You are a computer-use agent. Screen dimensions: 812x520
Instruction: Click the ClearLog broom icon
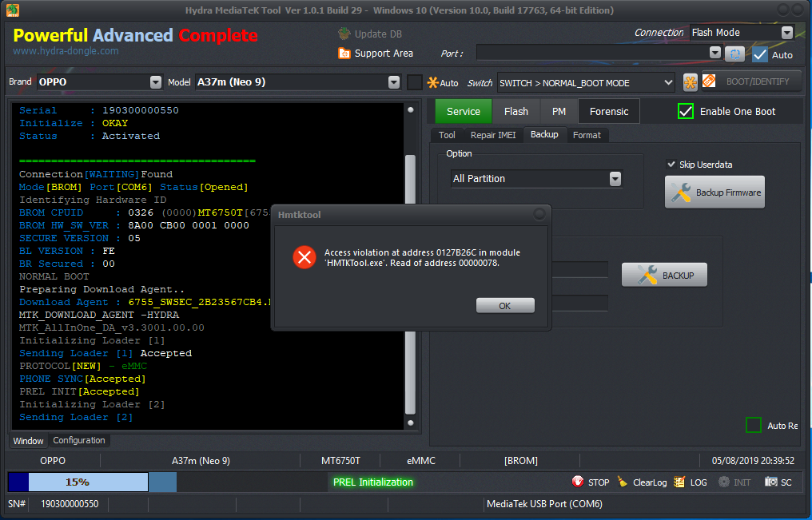tap(623, 482)
